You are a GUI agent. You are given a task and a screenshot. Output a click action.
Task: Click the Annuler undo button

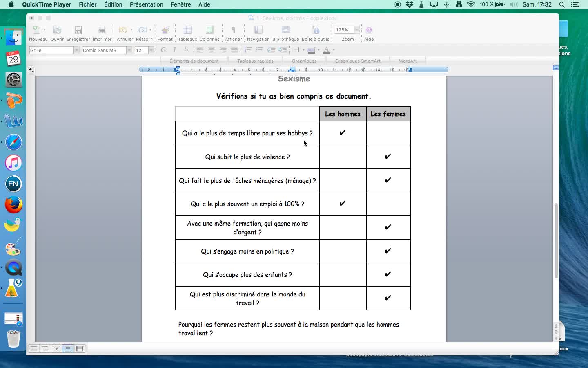pyautogui.click(x=122, y=30)
